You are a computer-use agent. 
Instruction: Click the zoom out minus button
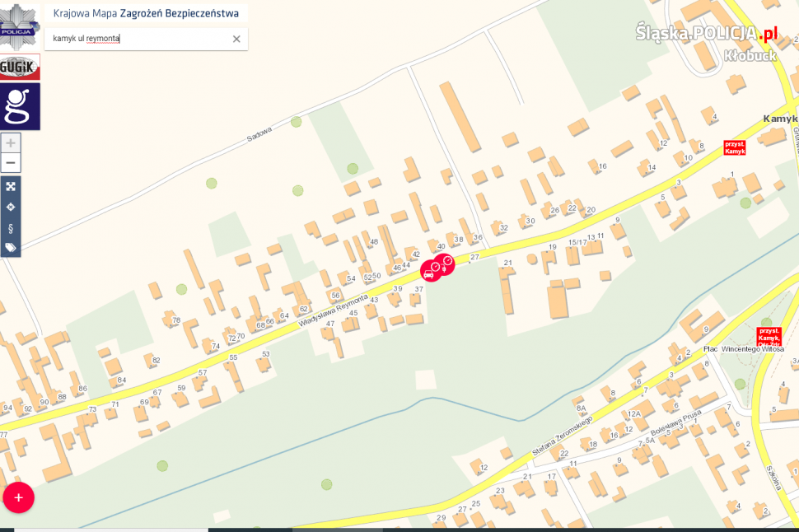[x=11, y=163]
